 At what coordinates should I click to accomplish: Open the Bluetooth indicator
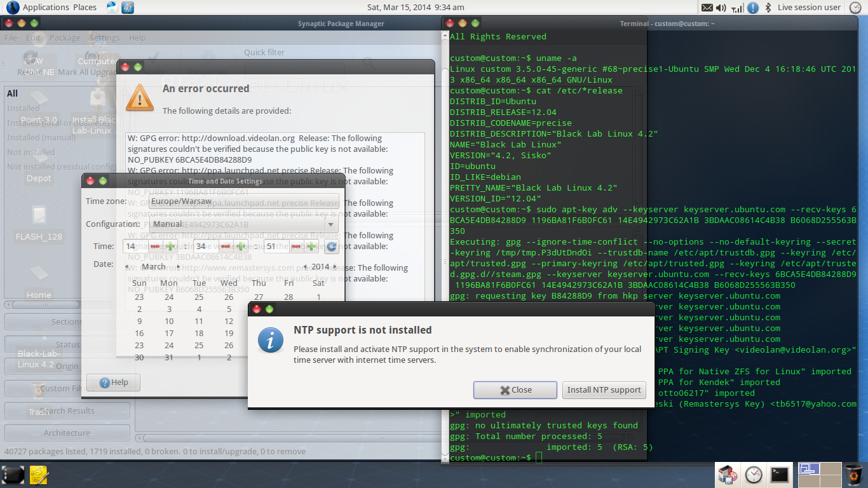pyautogui.click(x=768, y=8)
